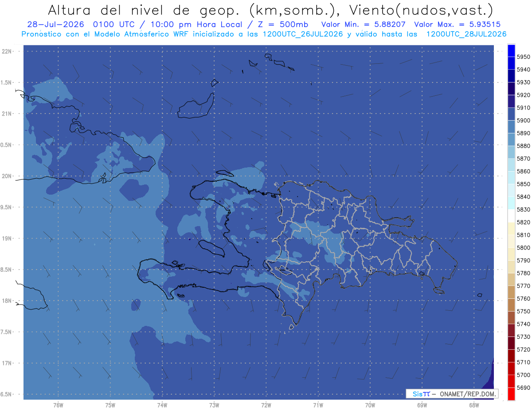532x411 pixels.
Task: Click the cream swatch between 5810 and 5800
Action: [511, 241]
